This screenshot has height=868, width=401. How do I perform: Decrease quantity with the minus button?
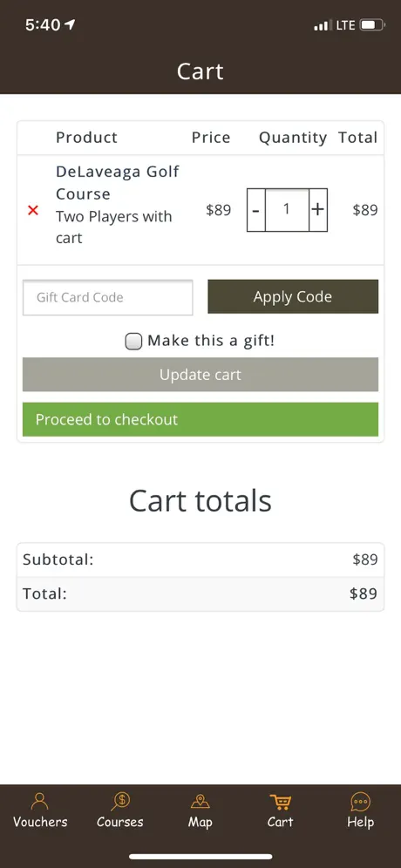tap(256, 210)
